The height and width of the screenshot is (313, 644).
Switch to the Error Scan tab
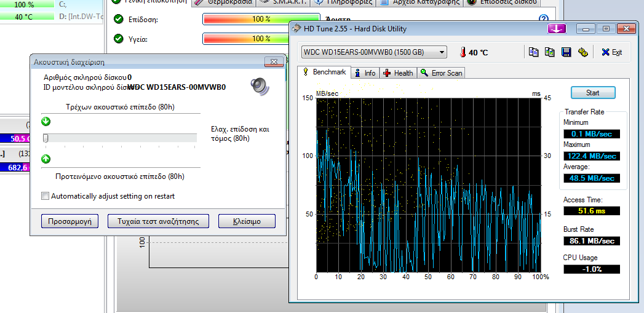click(x=441, y=73)
